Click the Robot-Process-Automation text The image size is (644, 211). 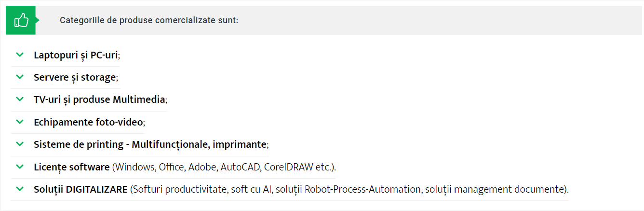[x=363, y=189]
